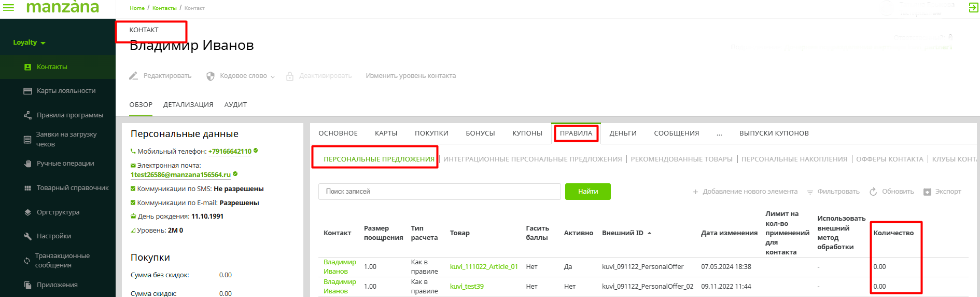
Task: Expand the Кодовое слово dropdown chevron
Action: pyautogui.click(x=273, y=77)
